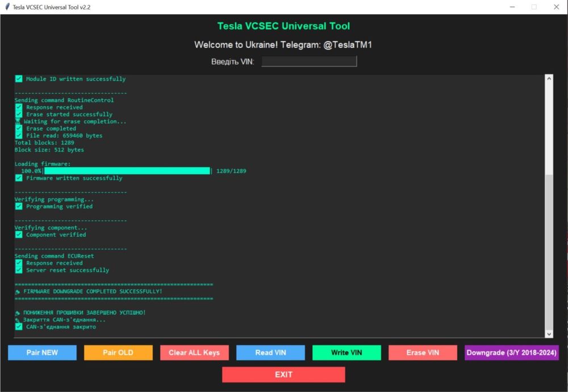Click the log scrollbar thumb
This screenshot has height=392, width=568.
click(549, 252)
